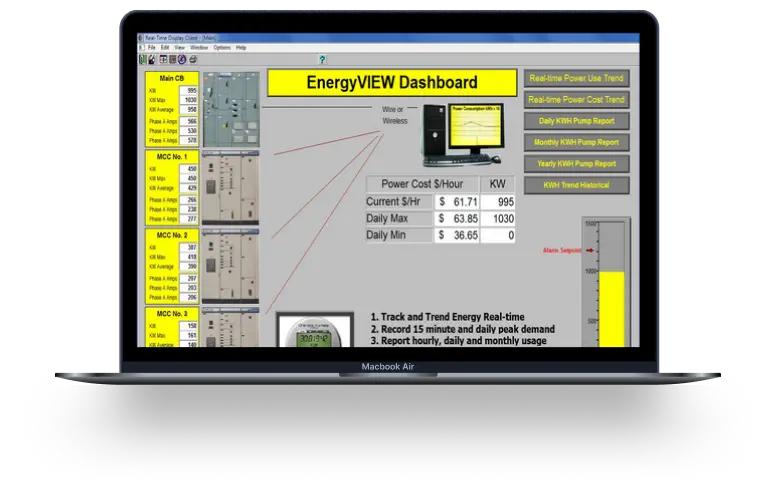Open Real-time Power Use Trend

click(x=577, y=78)
